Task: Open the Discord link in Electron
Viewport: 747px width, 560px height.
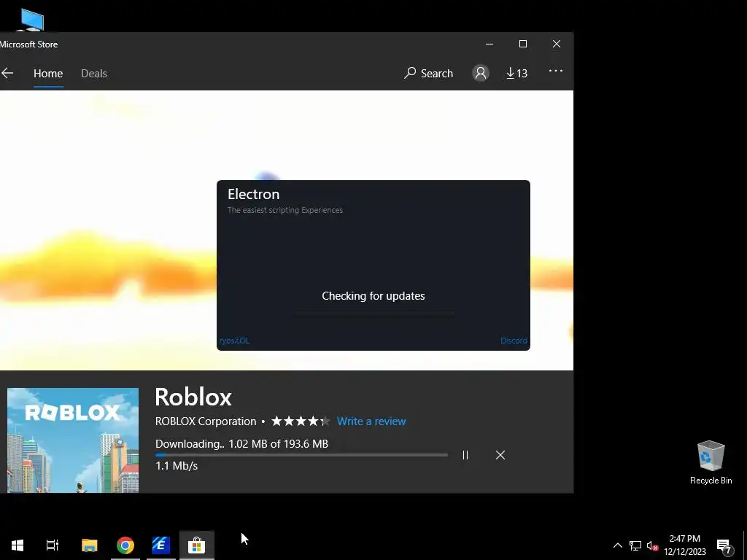Action: [x=514, y=341]
